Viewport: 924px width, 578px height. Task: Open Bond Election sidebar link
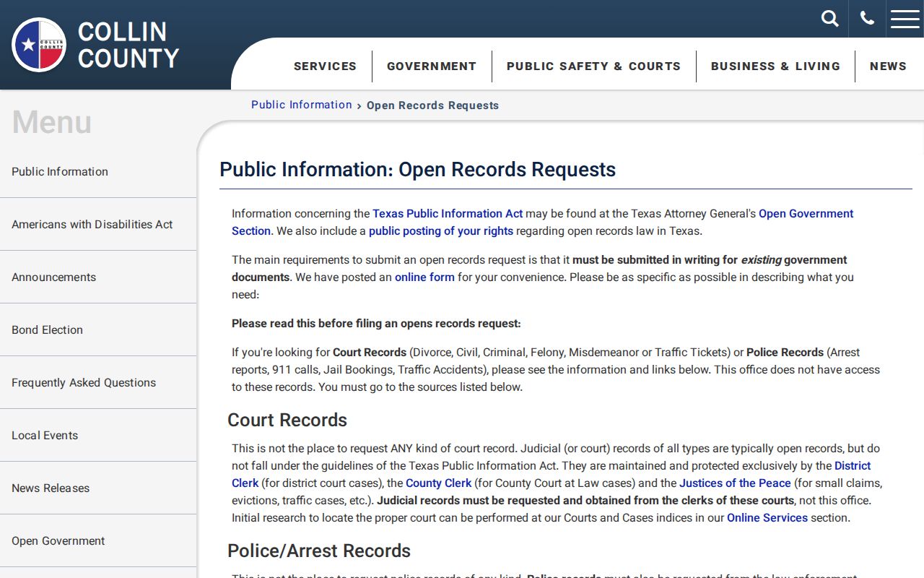[x=98, y=329]
